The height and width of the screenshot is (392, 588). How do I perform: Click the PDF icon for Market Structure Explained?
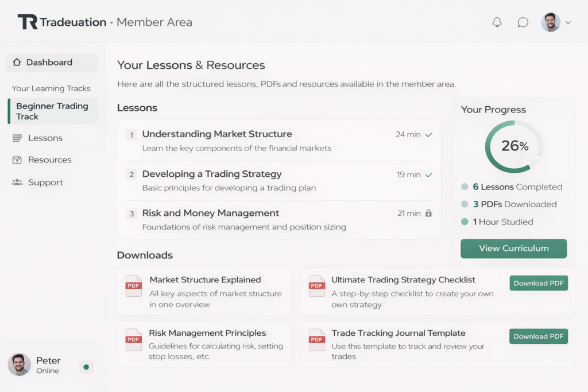134,286
